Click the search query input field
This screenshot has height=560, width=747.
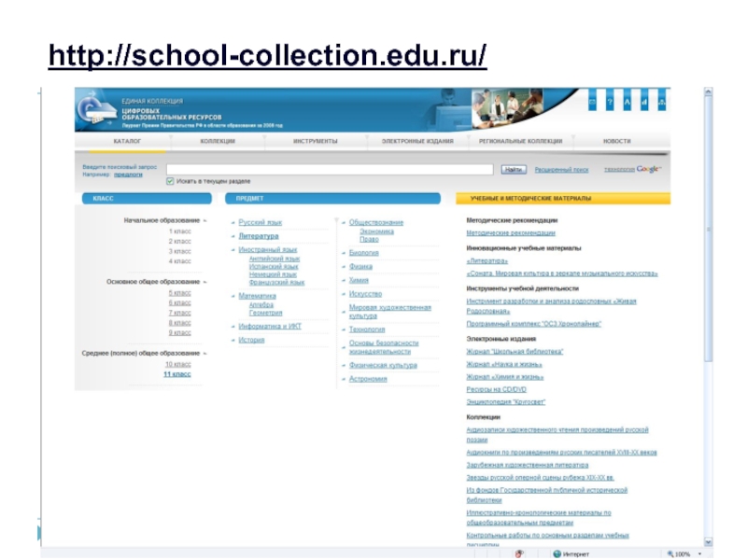pos(330,170)
